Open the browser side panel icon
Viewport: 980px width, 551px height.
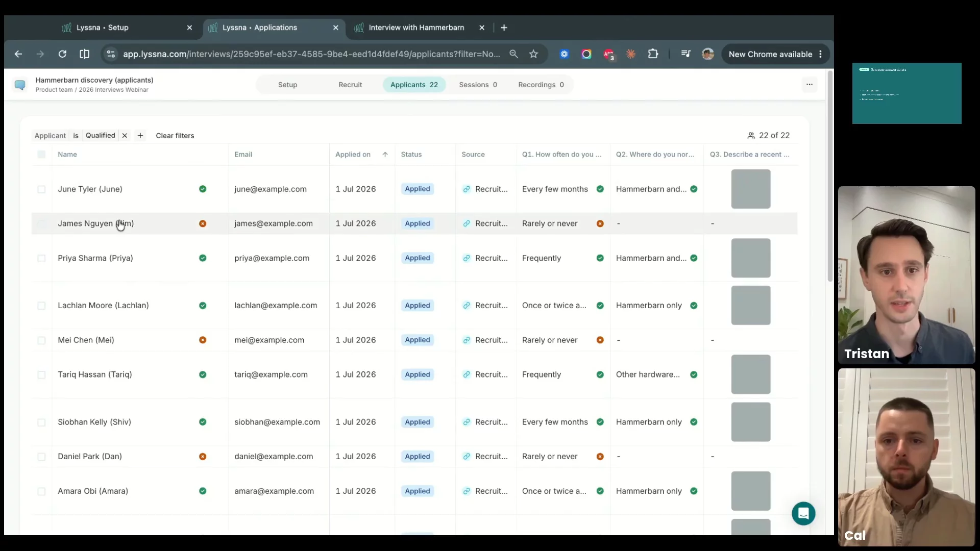tap(84, 54)
